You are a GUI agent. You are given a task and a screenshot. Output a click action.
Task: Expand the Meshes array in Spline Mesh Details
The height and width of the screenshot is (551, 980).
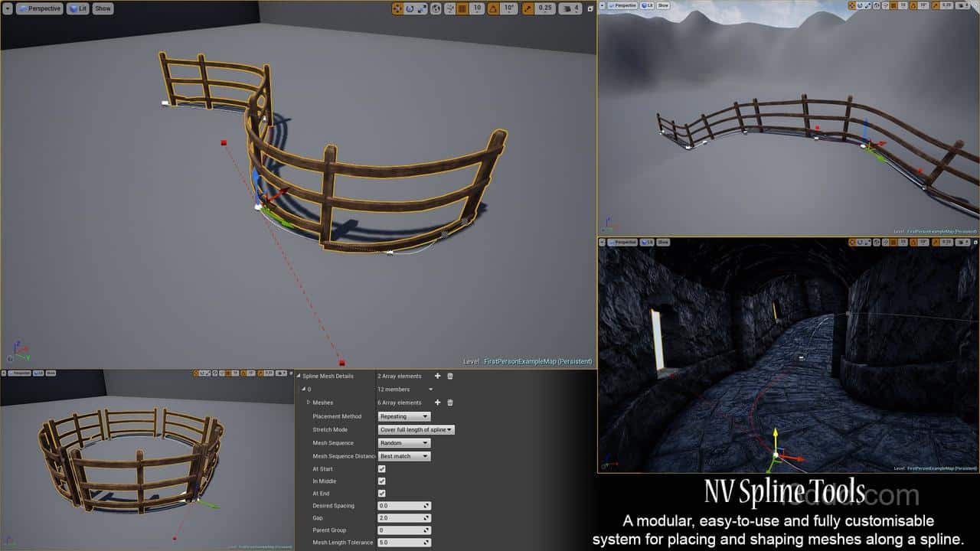[x=309, y=403]
